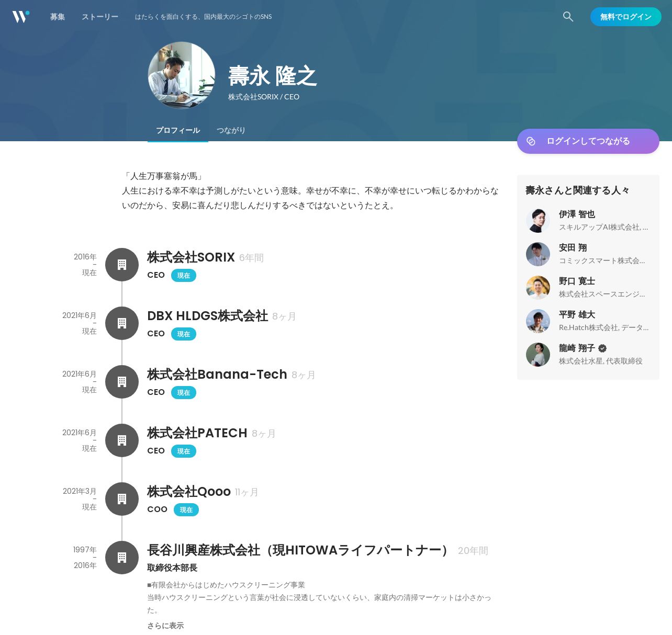
Task: Open the 野口 寛士 profile name link
Action: click(577, 281)
